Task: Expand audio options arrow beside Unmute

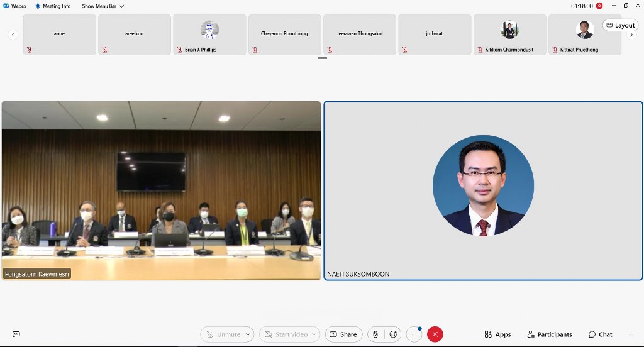Action: click(x=248, y=334)
